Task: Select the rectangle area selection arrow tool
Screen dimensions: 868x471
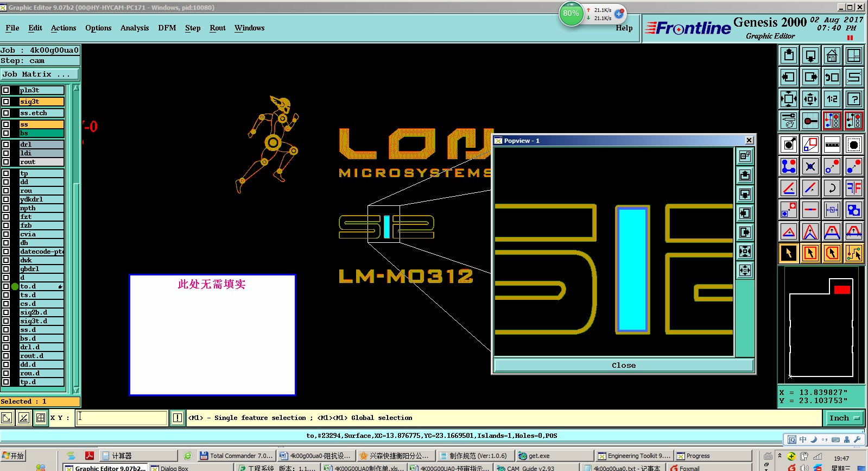Action: tap(810, 253)
